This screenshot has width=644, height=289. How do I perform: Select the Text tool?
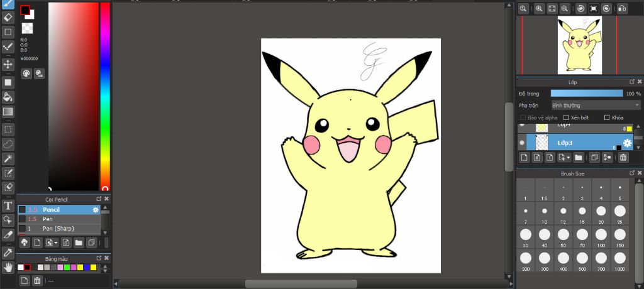click(x=8, y=205)
